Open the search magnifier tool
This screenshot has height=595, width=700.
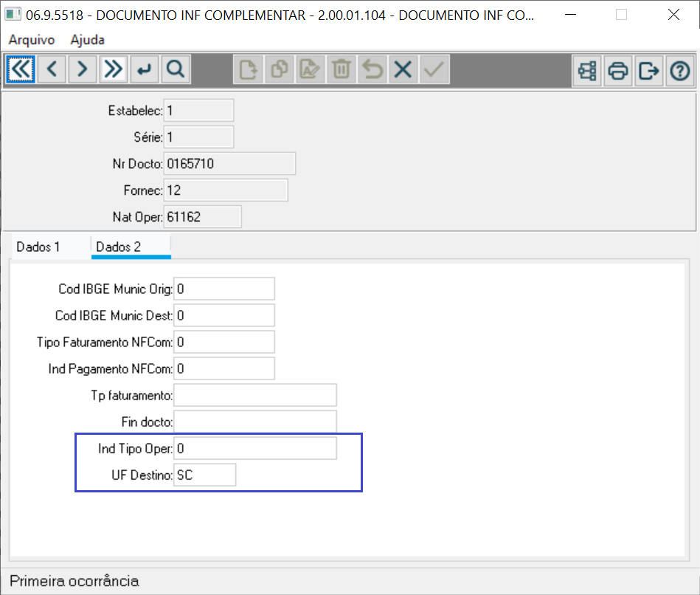176,69
